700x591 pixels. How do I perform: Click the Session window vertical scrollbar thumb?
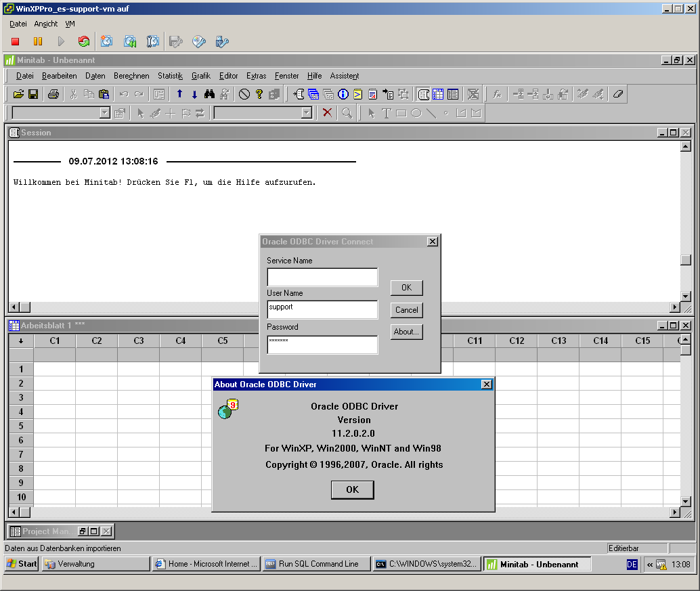tap(686, 260)
